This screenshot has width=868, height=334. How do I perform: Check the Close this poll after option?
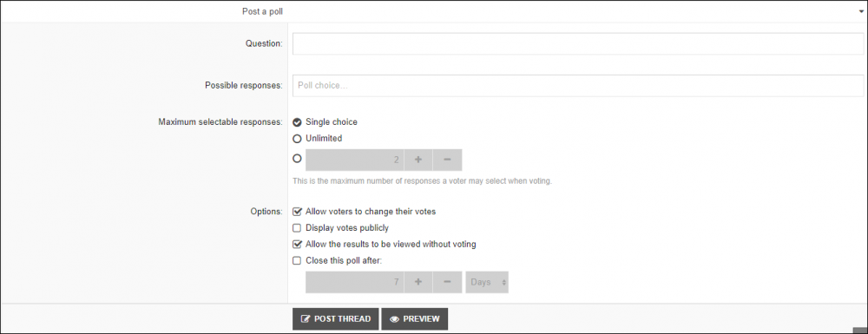coord(297,260)
